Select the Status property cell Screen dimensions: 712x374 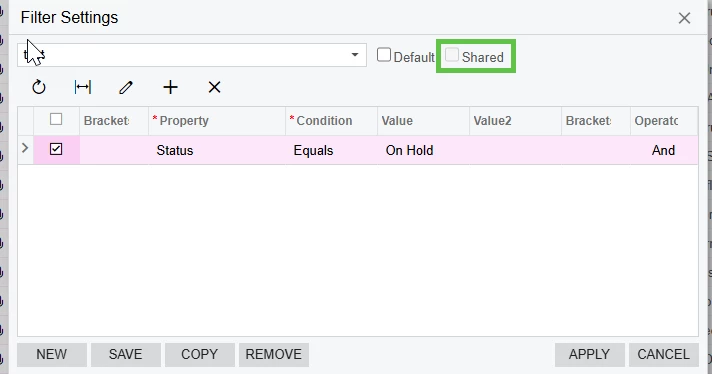[217, 150]
